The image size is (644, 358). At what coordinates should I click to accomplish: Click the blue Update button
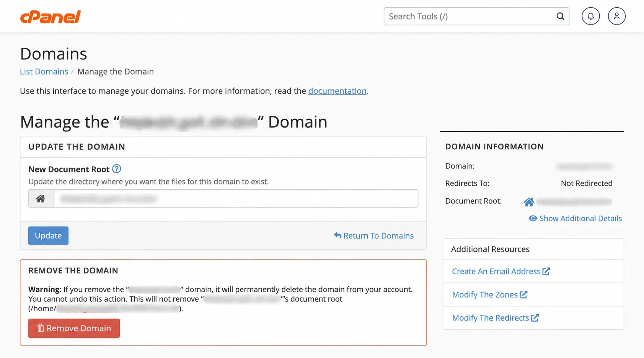point(48,235)
